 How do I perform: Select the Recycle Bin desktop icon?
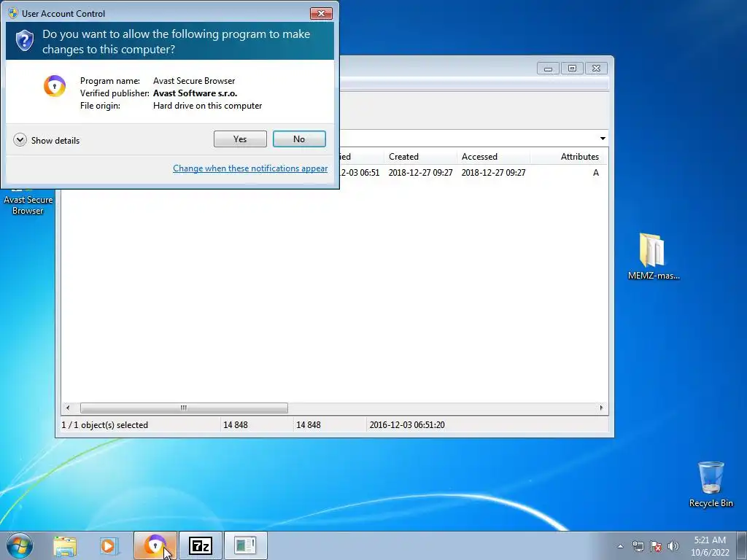tap(711, 484)
